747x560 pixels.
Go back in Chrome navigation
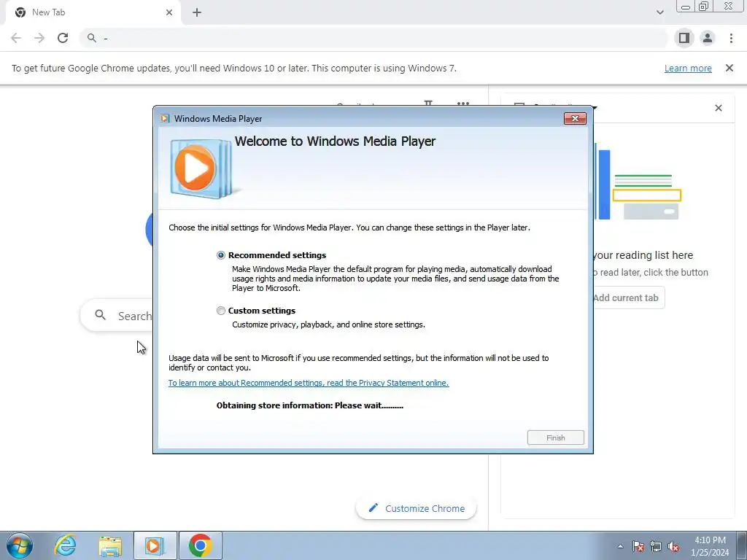(16, 38)
